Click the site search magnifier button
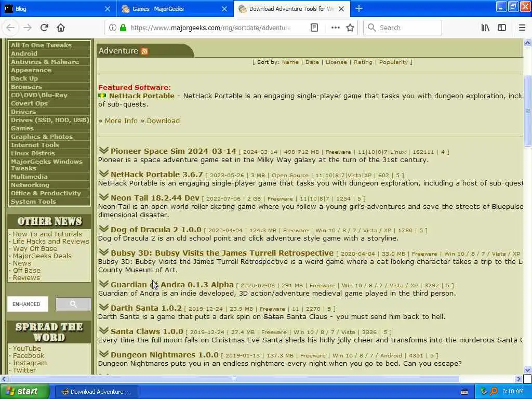This screenshot has height=399, width=532. [73, 304]
